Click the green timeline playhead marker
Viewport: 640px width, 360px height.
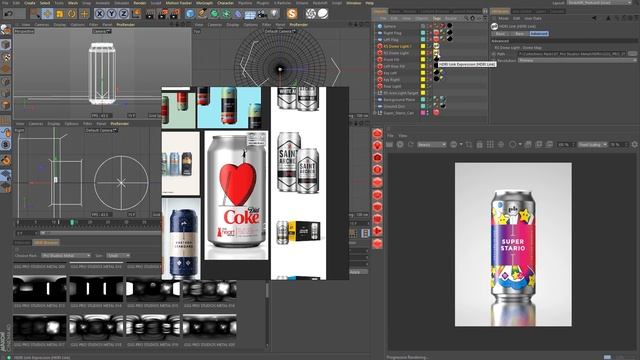(x=72, y=222)
